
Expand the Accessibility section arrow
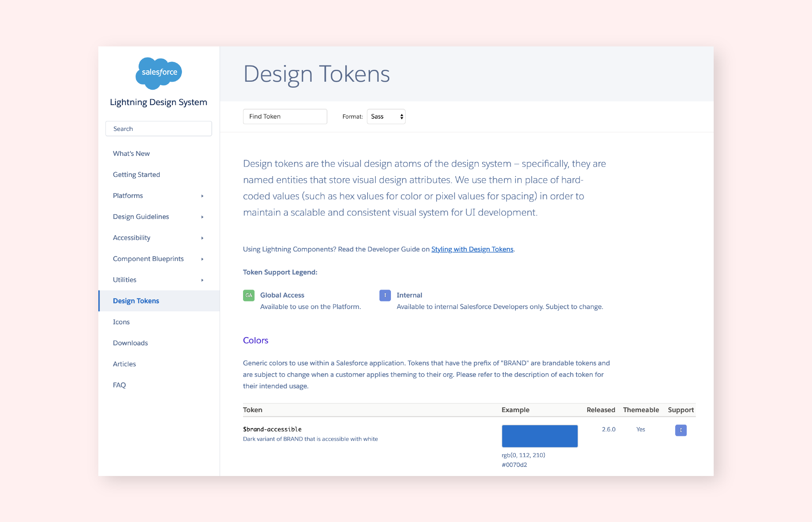[202, 238]
